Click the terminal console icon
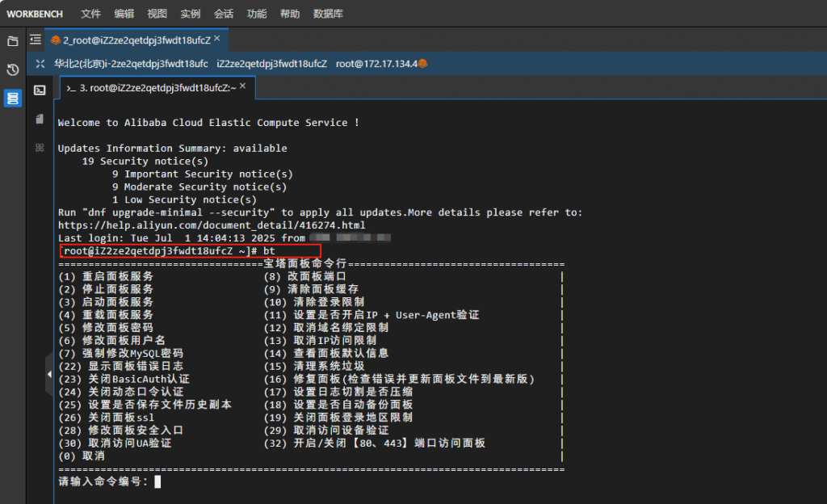Image resolution: width=827 pixels, height=504 pixels. point(40,90)
